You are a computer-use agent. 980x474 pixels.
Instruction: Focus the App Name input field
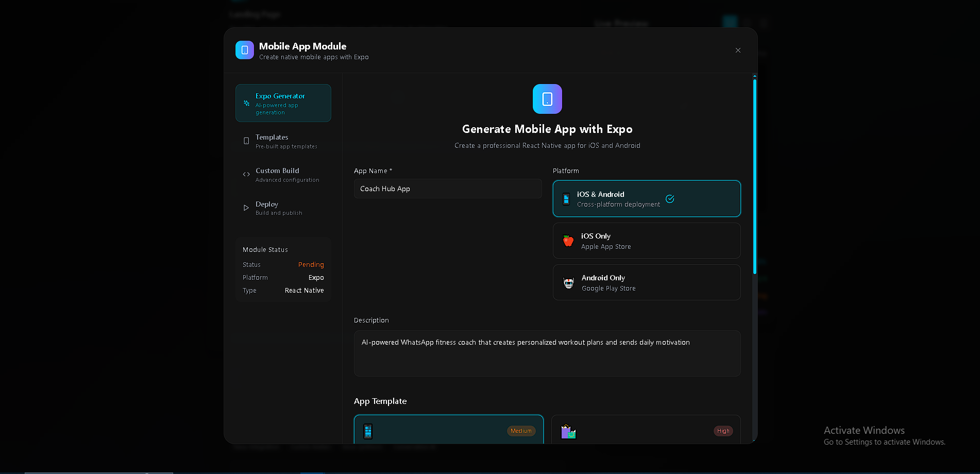point(448,189)
